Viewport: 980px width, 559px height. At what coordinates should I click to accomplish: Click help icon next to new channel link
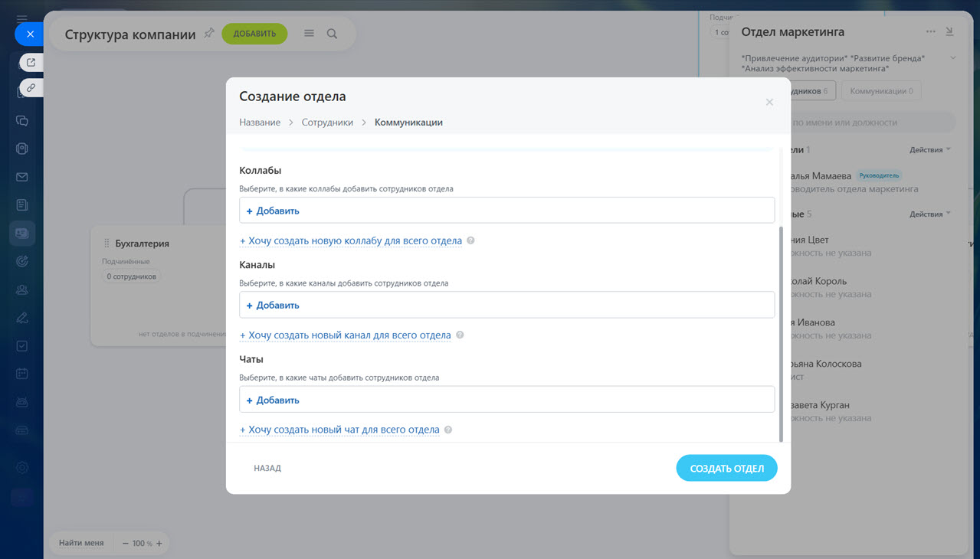(460, 335)
